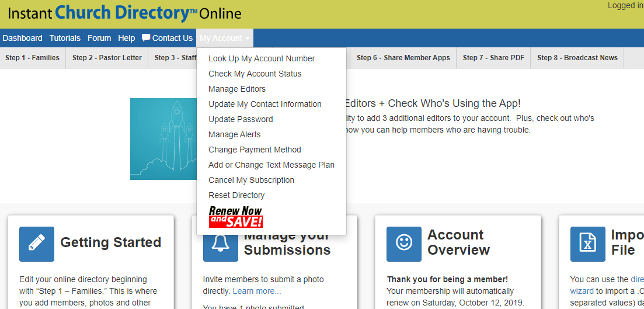Click the Contact Us chat bubble icon
Screen dimensions: 644x309
pyautogui.click(x=146, y=38)
